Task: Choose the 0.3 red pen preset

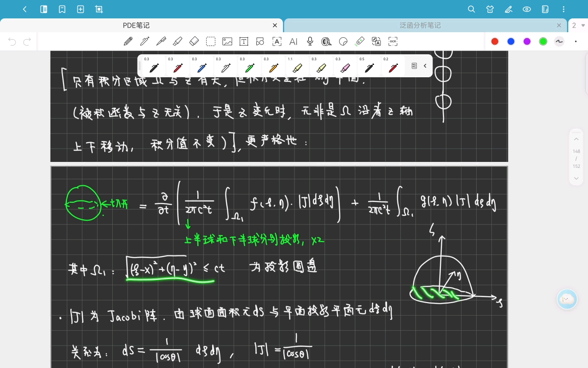Action: (x=178, y=66)
